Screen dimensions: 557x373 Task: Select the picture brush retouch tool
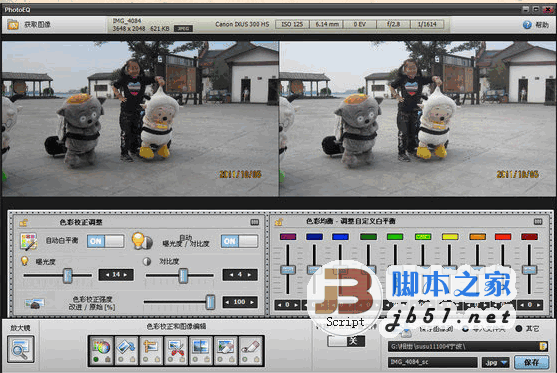pyautogui.click(x=225, y=347)
